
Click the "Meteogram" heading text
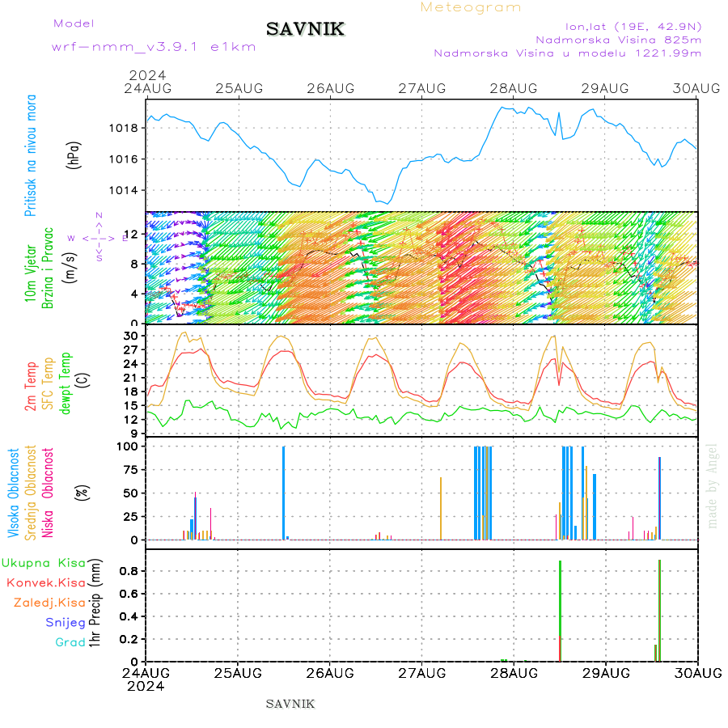(x=470, y=7)
